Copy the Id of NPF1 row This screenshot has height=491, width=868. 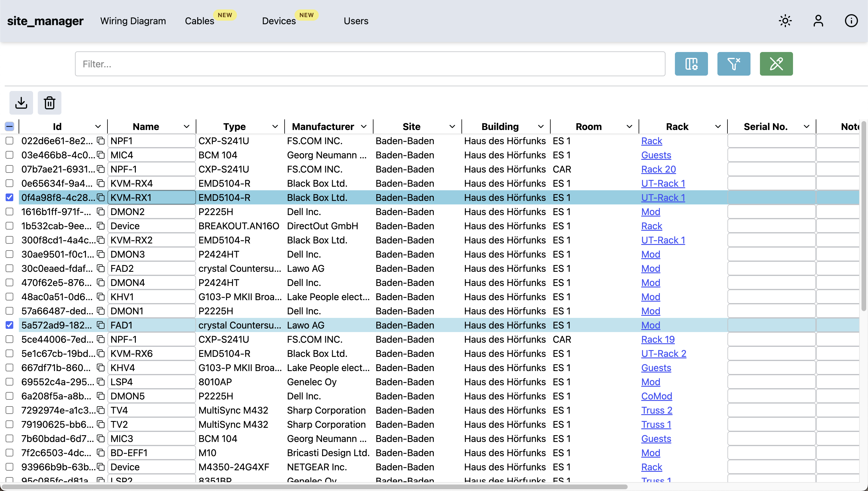pos(100,141)
